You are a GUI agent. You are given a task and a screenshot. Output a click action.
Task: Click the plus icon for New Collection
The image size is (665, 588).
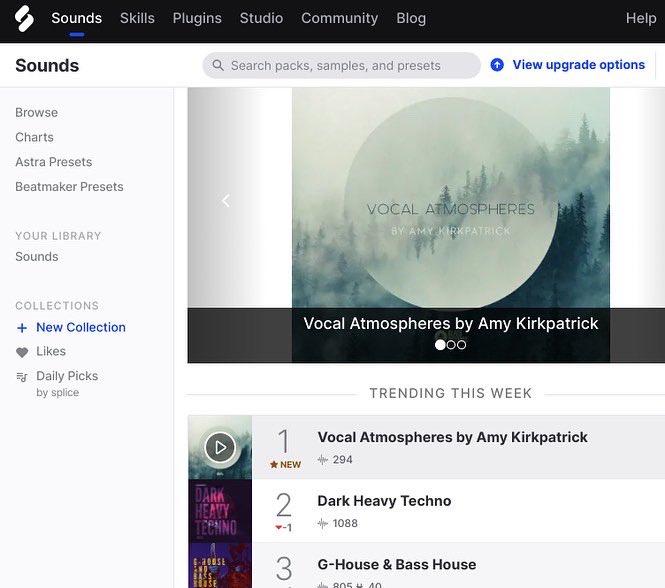tap(22, 328)
